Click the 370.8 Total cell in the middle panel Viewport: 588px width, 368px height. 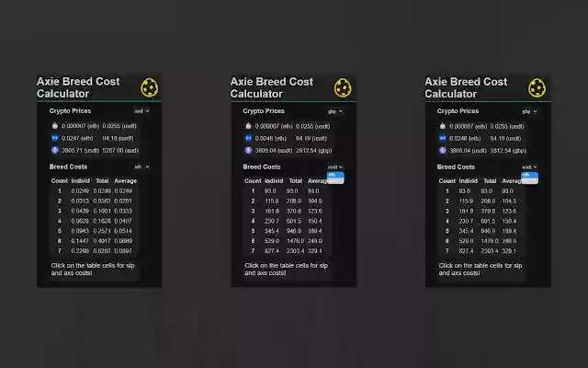294,211
